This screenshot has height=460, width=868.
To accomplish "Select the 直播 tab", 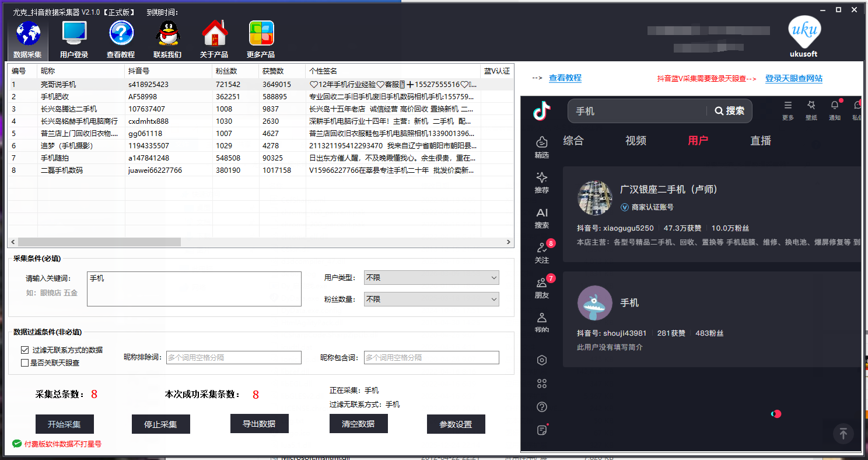I will tap(759, 141).
